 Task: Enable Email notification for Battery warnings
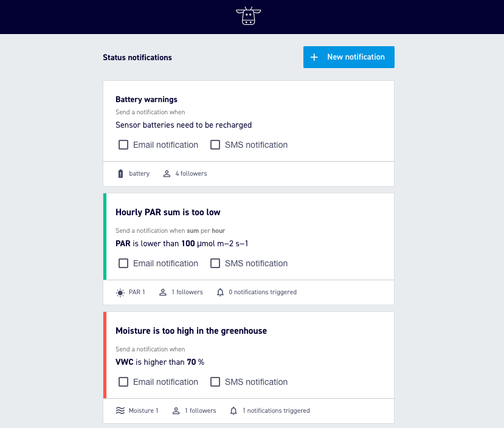tap(123, 145)
